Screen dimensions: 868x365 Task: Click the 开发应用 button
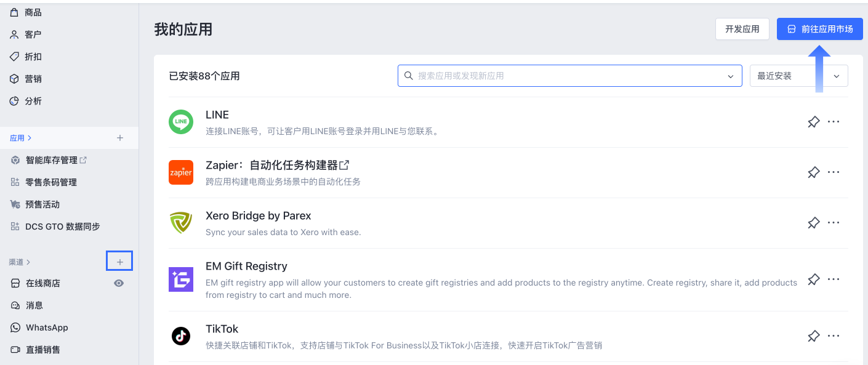[x=742, y=29]
